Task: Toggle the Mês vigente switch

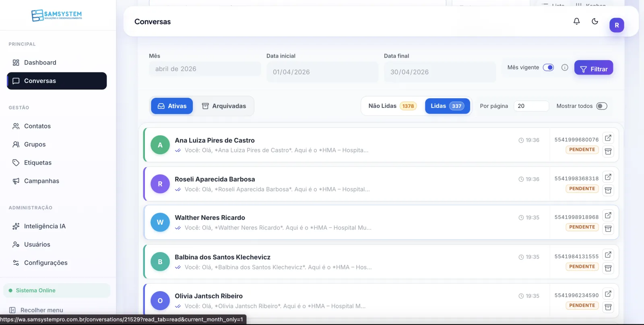Action: pos(548,68)
